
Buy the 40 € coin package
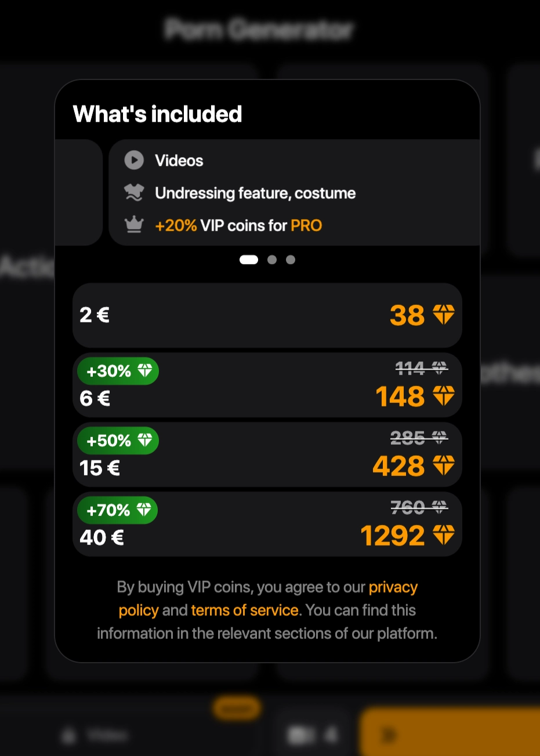pyautogui.click(x=267, y=536)
